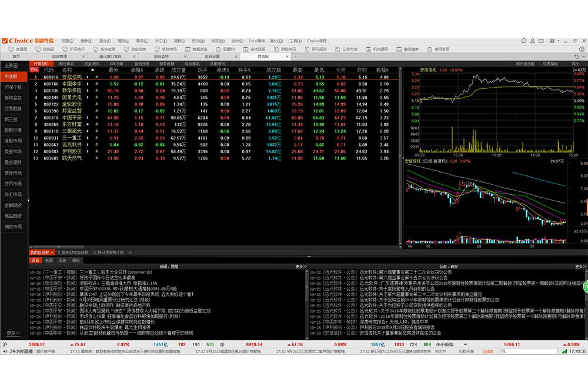Select the 公告 news filter tab
Viewport: 588px width, 392px height.
tap(62, 261)
